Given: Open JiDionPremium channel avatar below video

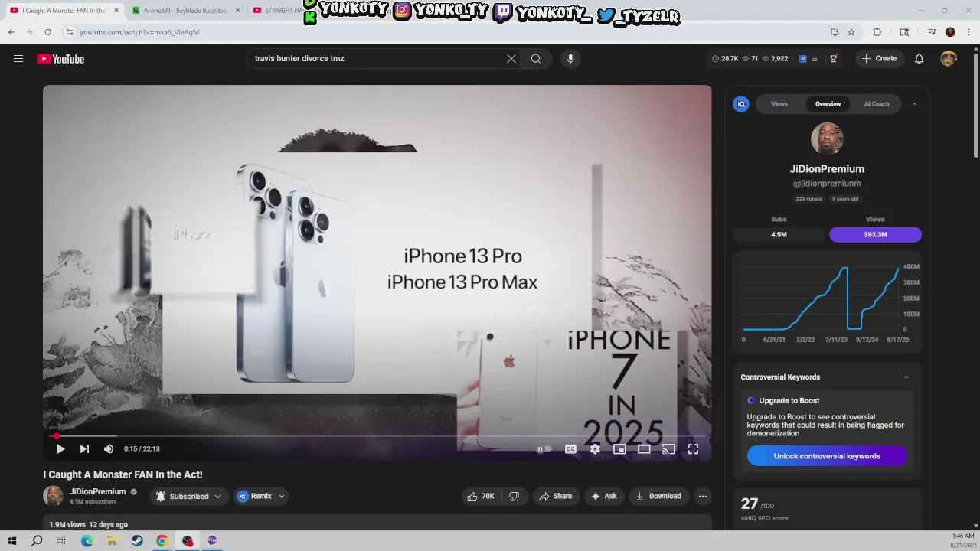Looking at the screenshot, I should (53, 496).
